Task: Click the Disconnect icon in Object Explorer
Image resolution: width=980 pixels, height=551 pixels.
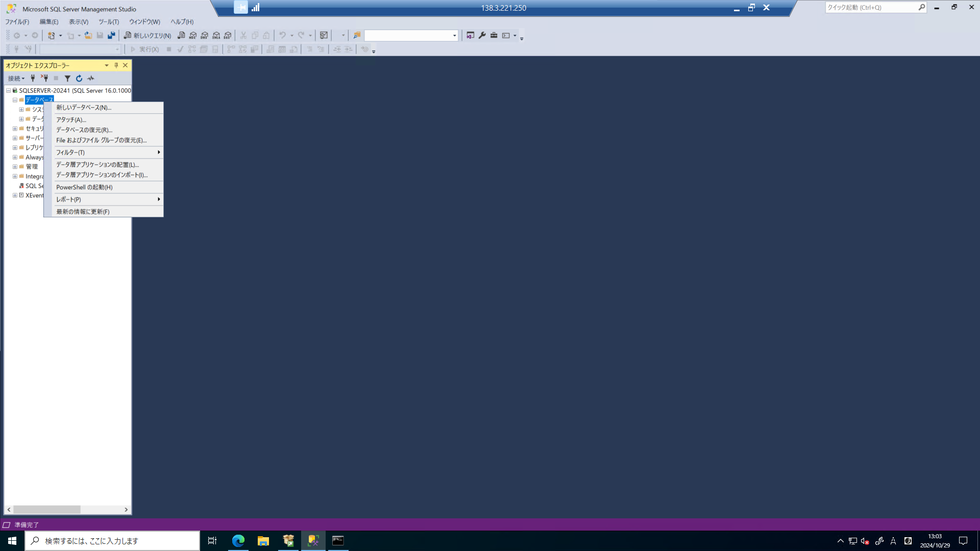Action: [45, 78]
